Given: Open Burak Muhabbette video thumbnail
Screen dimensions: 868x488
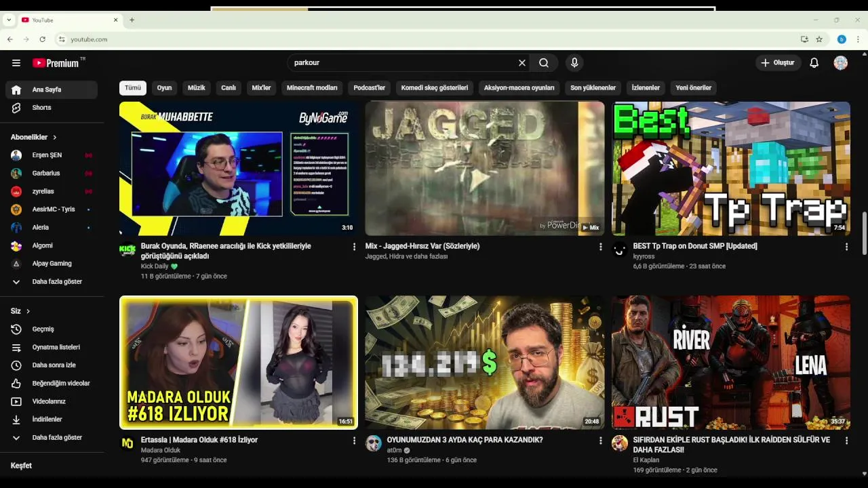Looking at the screenshot, I should click(x=239, y=168).
